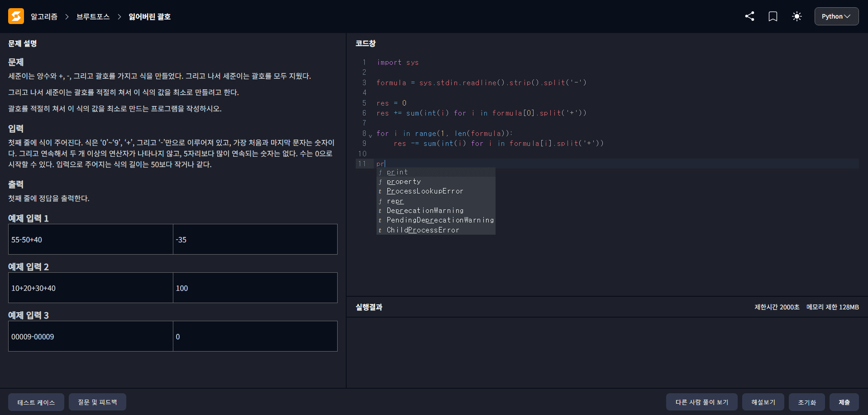Select print from the autocomplete popup

[x=397, y=172]
